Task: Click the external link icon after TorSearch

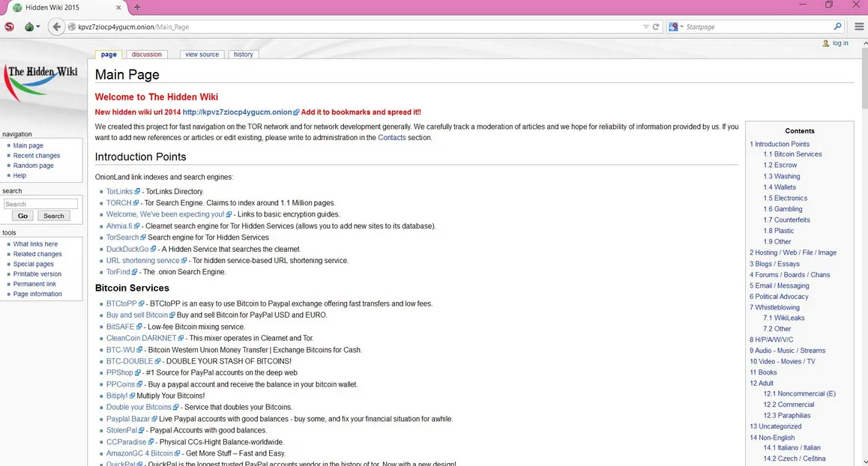Action: click(x=143, y=237)
